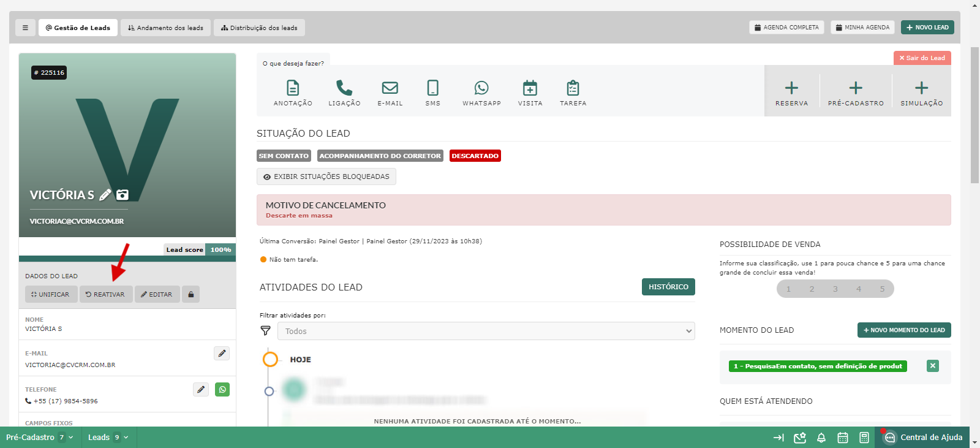980x448 pixels.
Task: Schedule a Visita
Action: tap(530, 93)
